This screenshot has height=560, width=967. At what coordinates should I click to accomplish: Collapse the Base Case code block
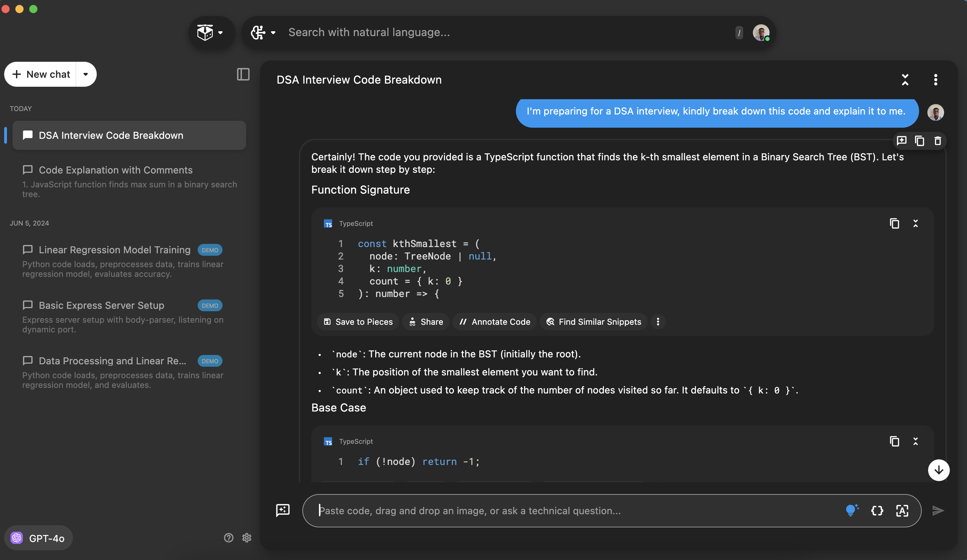coord(916,441)
